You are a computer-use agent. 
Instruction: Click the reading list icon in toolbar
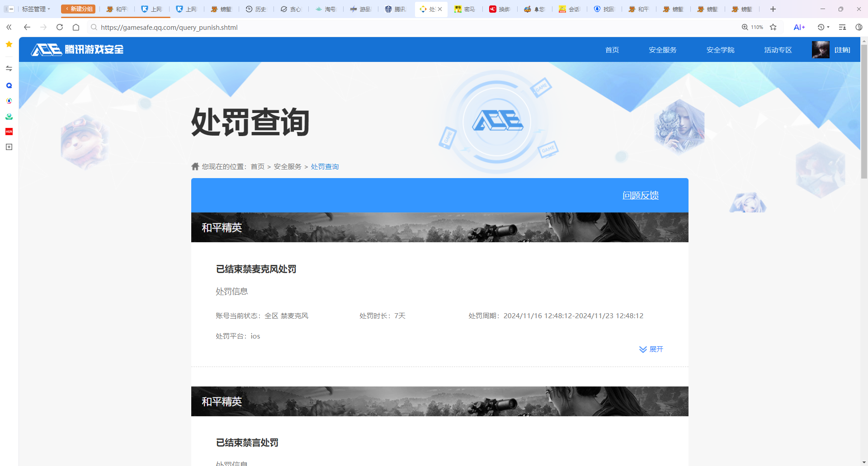tap(842, 27)
